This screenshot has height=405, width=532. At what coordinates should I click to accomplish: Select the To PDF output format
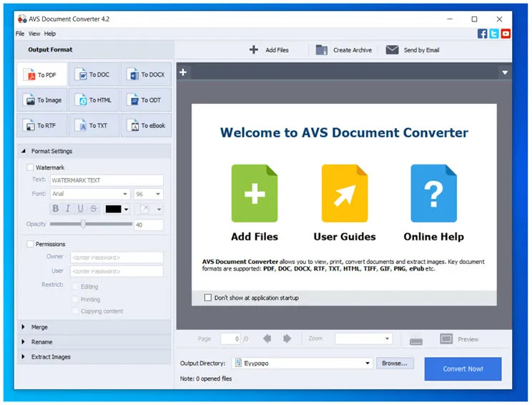pyautogui.click(x=42, y=74)
